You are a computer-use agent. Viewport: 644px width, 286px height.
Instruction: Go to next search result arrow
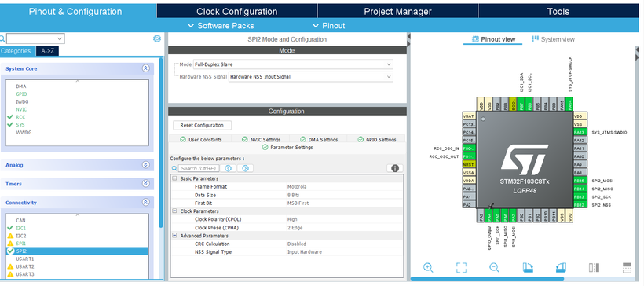(x=246, y=168)
